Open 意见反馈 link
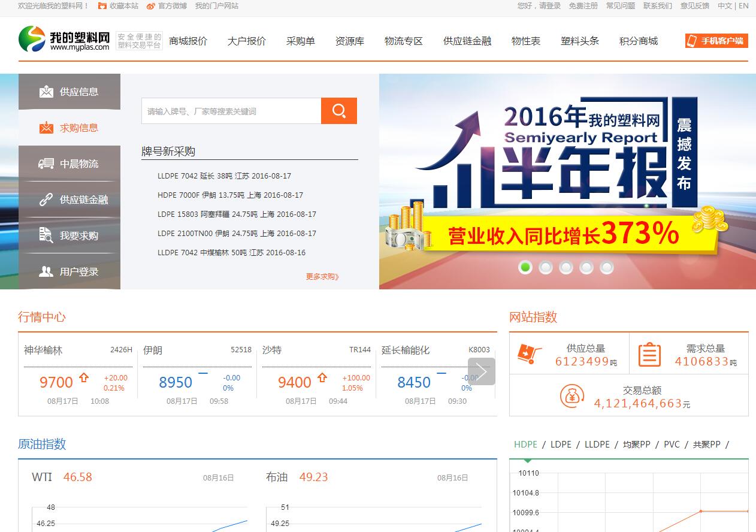 695,6
